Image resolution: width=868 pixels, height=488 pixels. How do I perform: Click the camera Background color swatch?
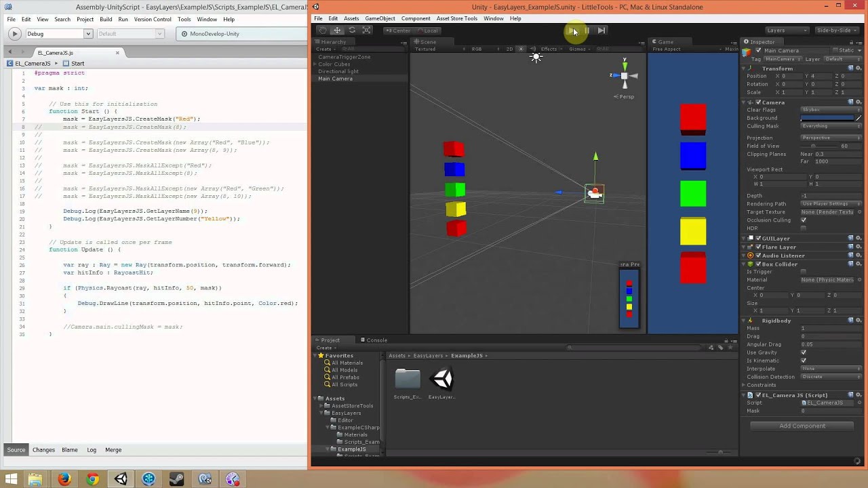pyautogui.click(x=827, y=118)
